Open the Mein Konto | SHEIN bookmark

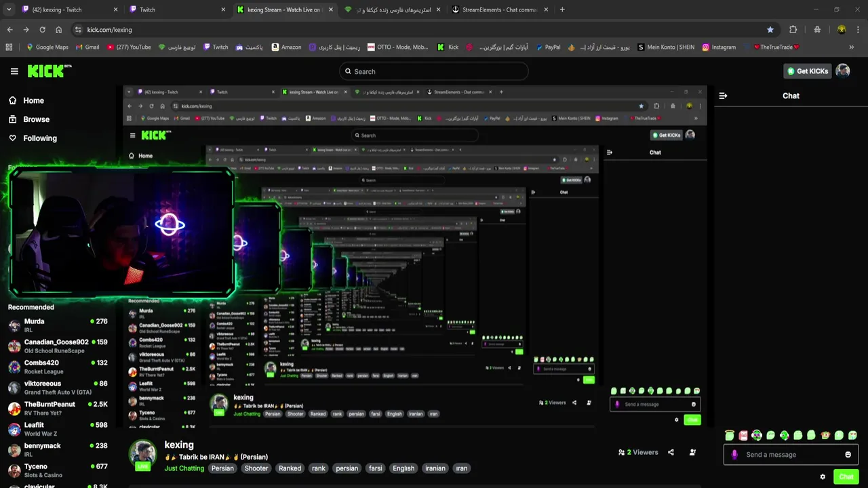(665, 47)
